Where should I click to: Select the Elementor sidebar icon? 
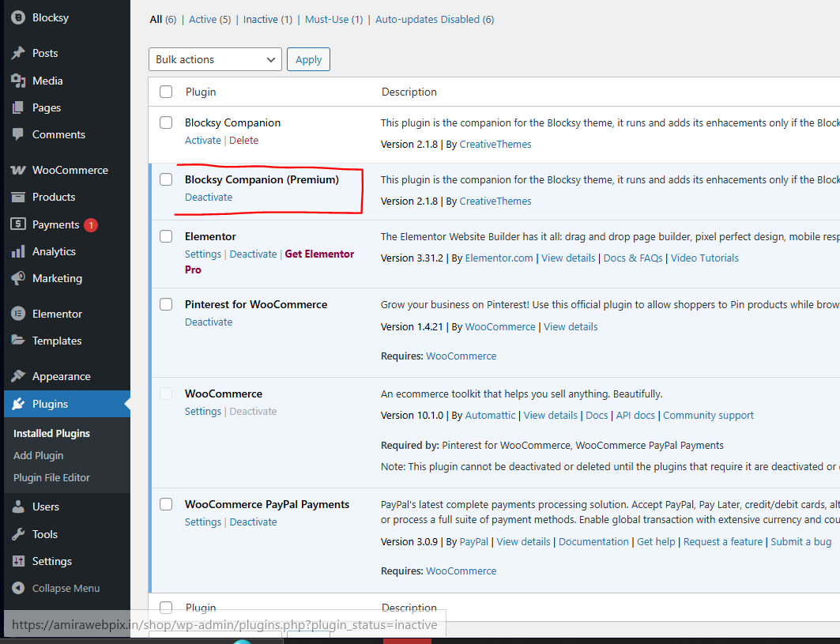coord(17,314)
